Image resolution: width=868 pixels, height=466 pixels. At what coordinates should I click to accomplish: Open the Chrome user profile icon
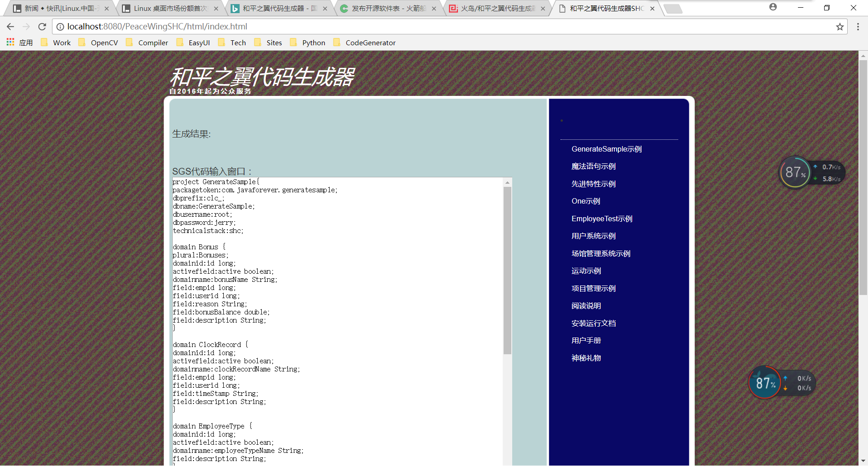pos(773,7)
